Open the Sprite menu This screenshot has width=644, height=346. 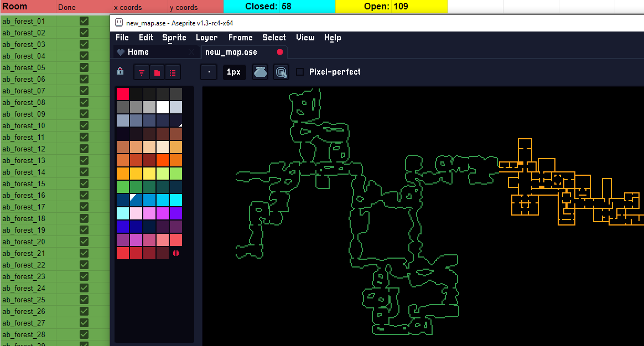tap(174, 38)
